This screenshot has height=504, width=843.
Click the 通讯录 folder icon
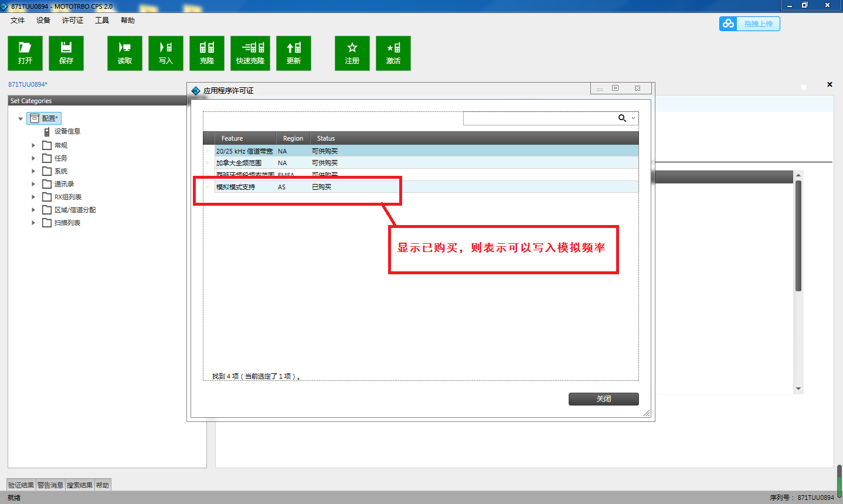[47, 183]
